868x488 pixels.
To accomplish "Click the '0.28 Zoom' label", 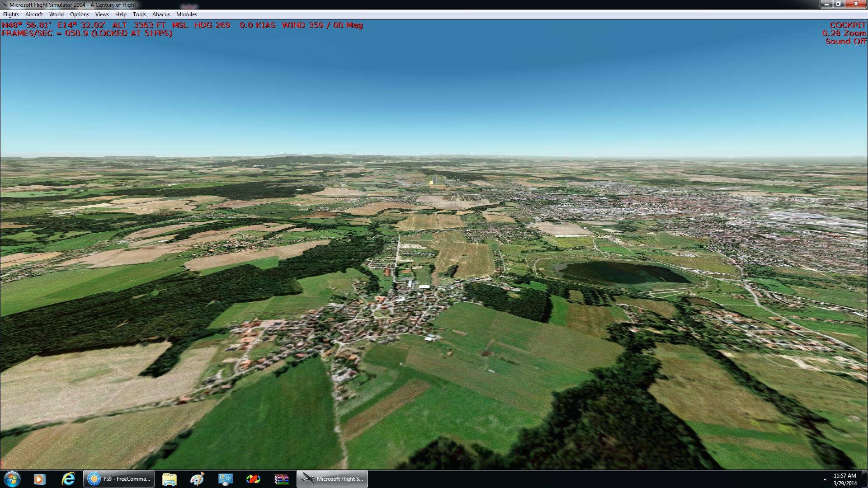I will [844, 33].
